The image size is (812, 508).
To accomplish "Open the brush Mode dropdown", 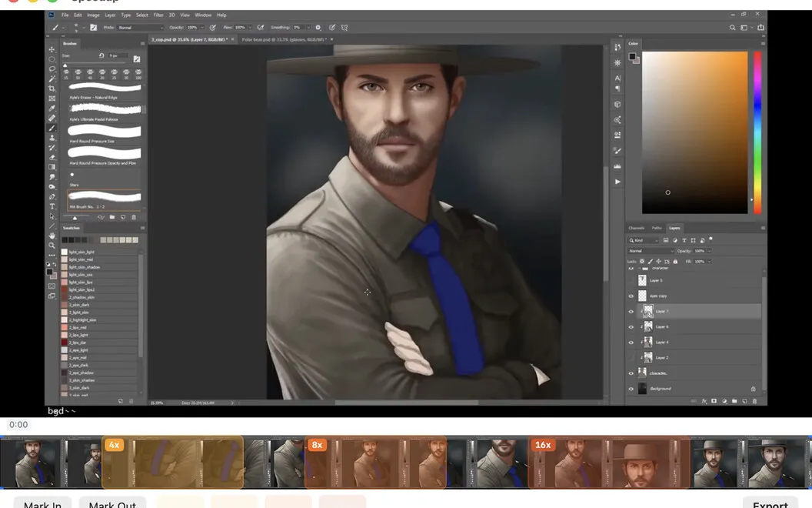I will pyautogui.click(x=141, y=28).
